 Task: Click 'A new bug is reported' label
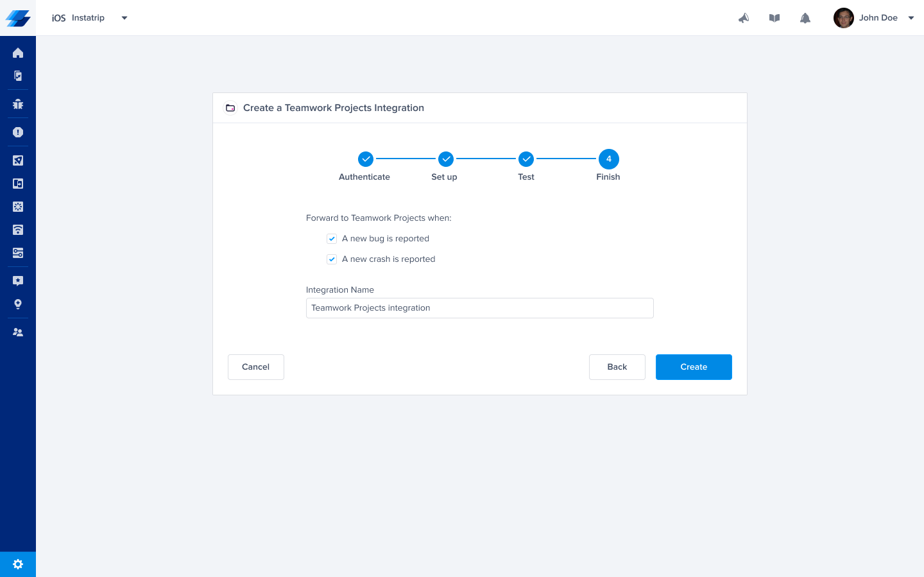click(x=386, y=239)
